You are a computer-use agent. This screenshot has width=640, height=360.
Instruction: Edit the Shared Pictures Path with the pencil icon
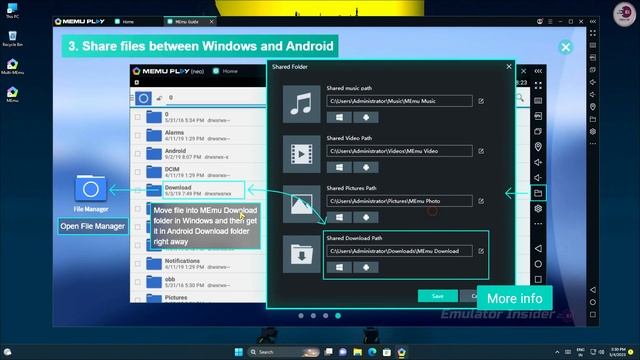tap(481, 201)
